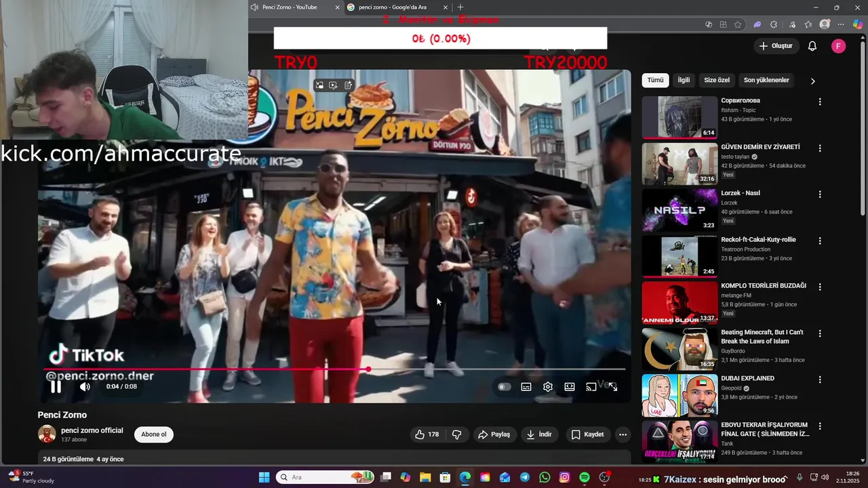
Task: Open options menu for Lorzek - Nasıl
Action: click(820, 194)
